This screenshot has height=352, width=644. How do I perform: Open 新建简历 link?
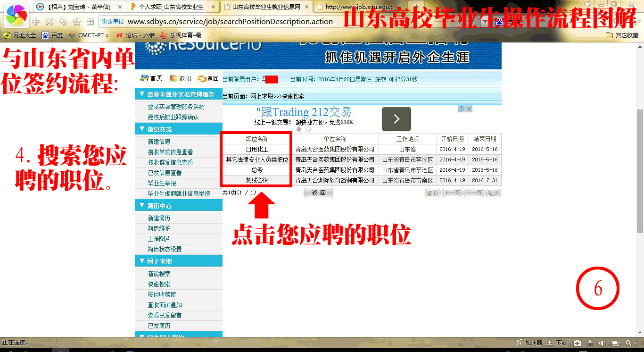159,218
